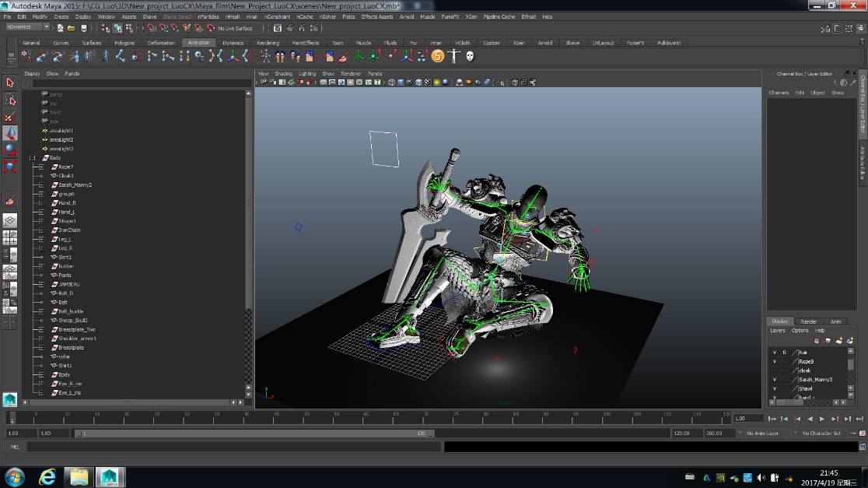Collapse the Body group in Outliner
The height and width of the screenshot is (488, 868).
pos(33,158)
